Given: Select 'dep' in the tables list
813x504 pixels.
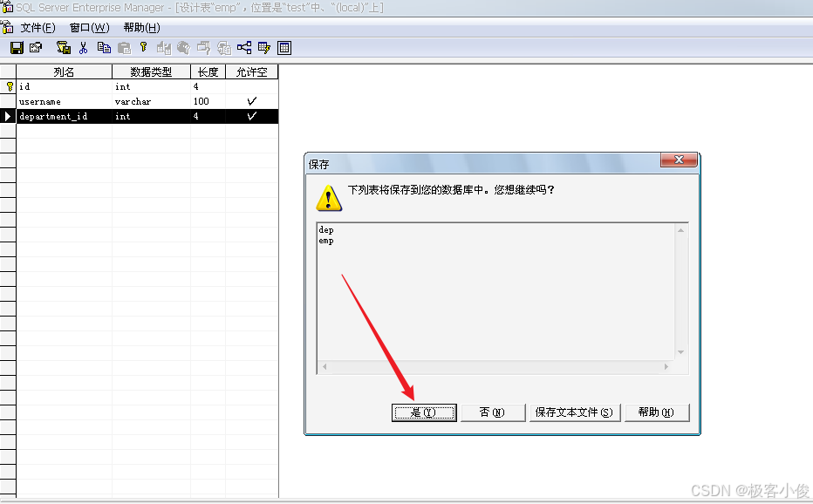Looking at the screenshot, I should point(326,229).
